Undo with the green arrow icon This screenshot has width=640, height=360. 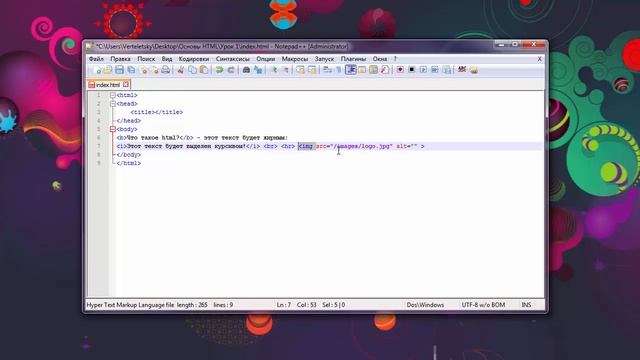click(x=219, y=70)
